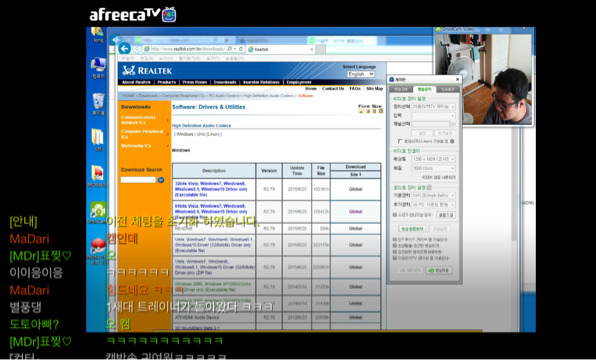The image size is (596, 360).
Task: Click the 채널선택 channel input field
Action: (x=431, y=124)
